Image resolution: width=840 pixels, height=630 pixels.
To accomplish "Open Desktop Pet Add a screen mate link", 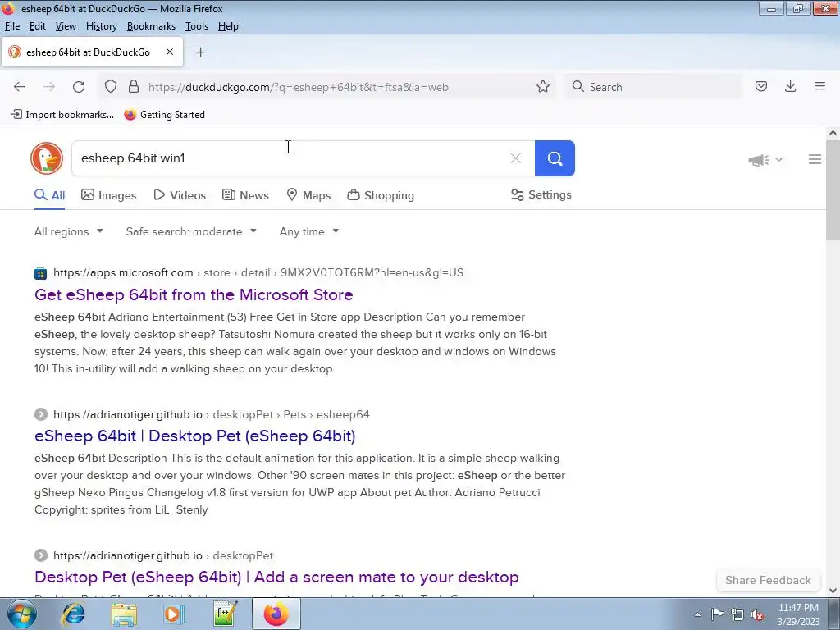I will [276, 577].
